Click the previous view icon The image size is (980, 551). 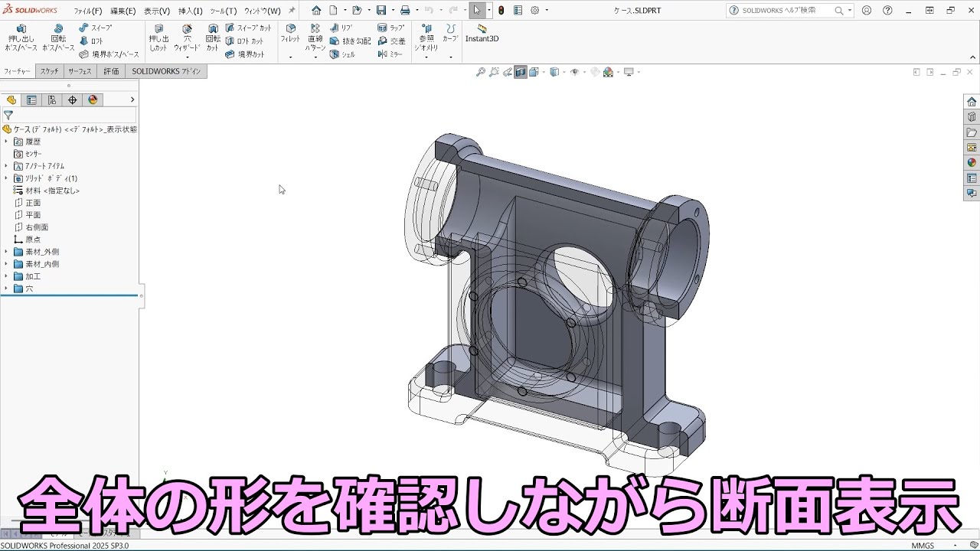(x=507, y=73)
